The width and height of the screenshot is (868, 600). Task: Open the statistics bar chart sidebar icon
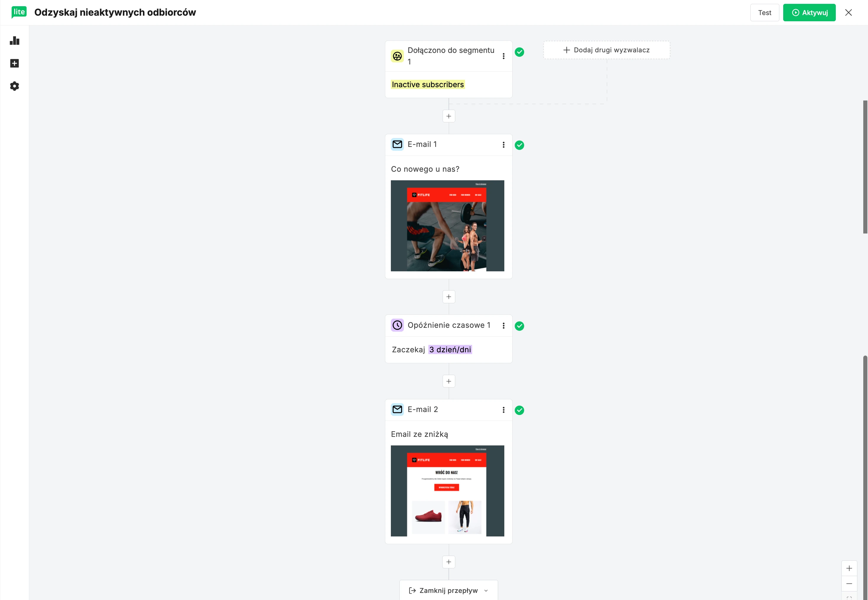[14, 40]
